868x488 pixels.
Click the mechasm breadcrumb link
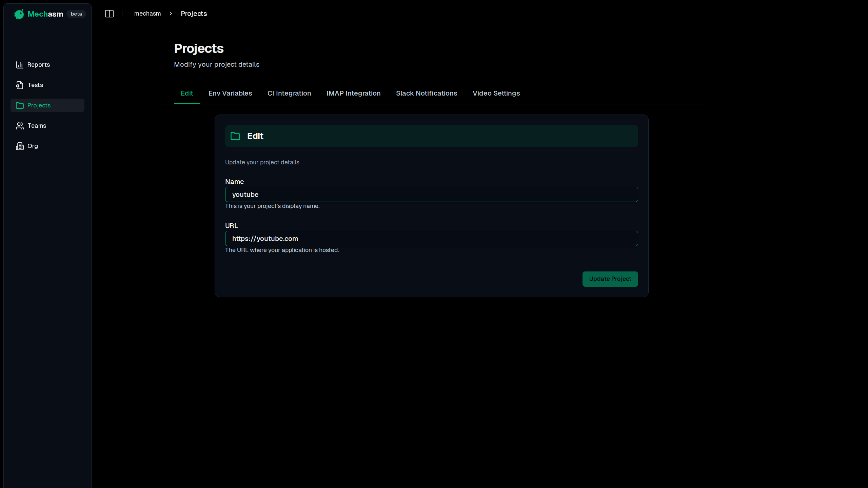[147, 14]
